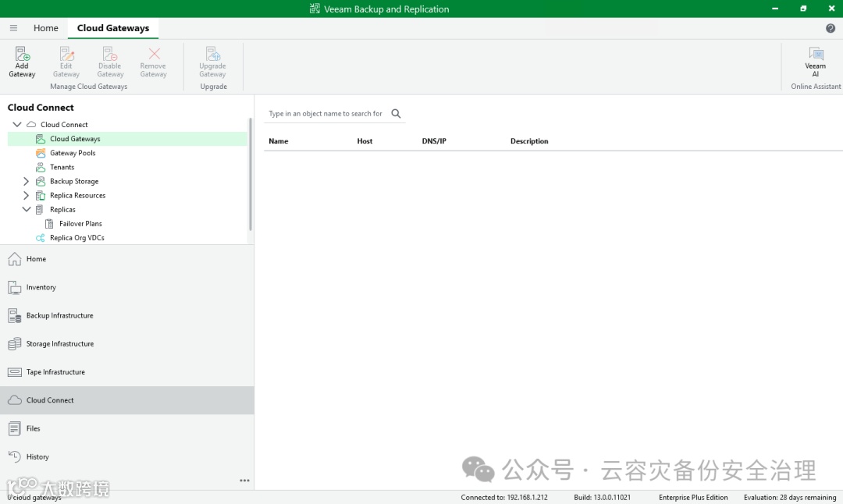Click the Upgrade Gateway ribbon icon
This screenshot has width=843, height=504.
pos(213,54)
